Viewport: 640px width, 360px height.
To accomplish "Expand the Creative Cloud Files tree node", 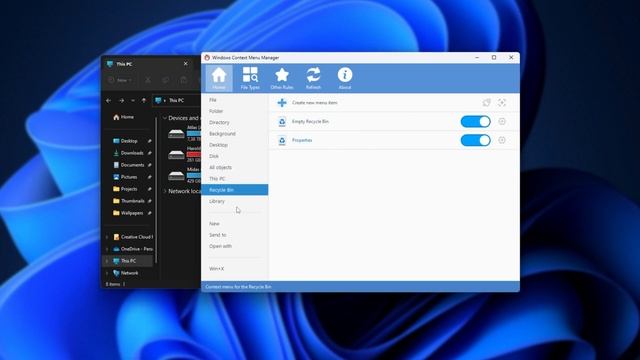I will tap(107, 237).
